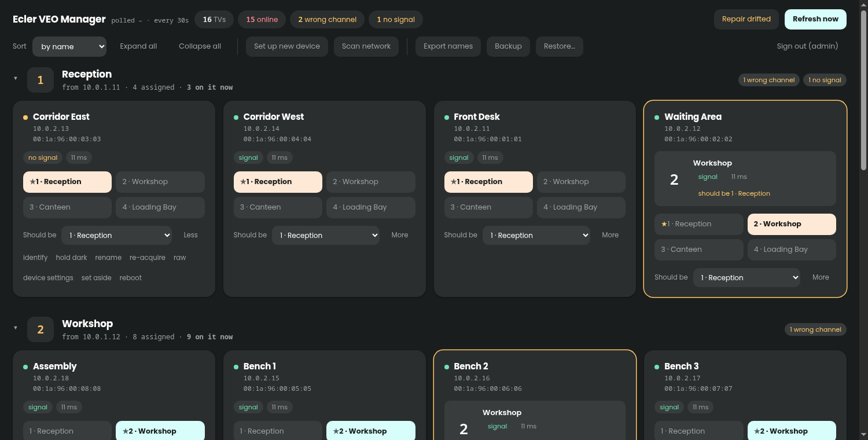Image resolution: width=868 pixels, height=440 pixels.
Task: Click Corridor East amber status dot
Action: [x=25, y=118]
